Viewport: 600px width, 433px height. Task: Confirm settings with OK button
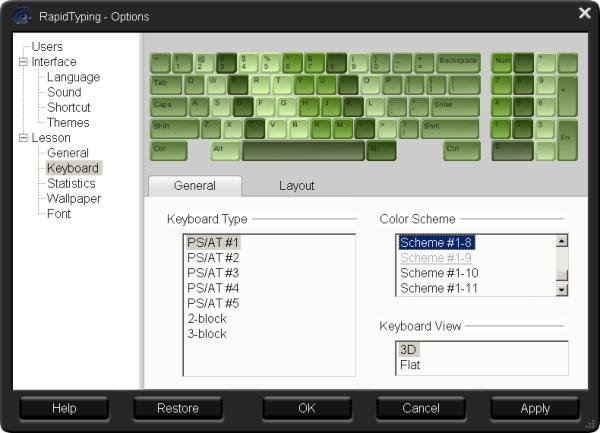click(x=307, y=408)
